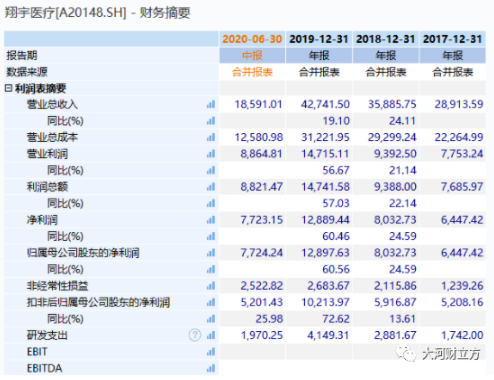
Task: Click revenue value 42,741.50
Action: coord(325,104)
